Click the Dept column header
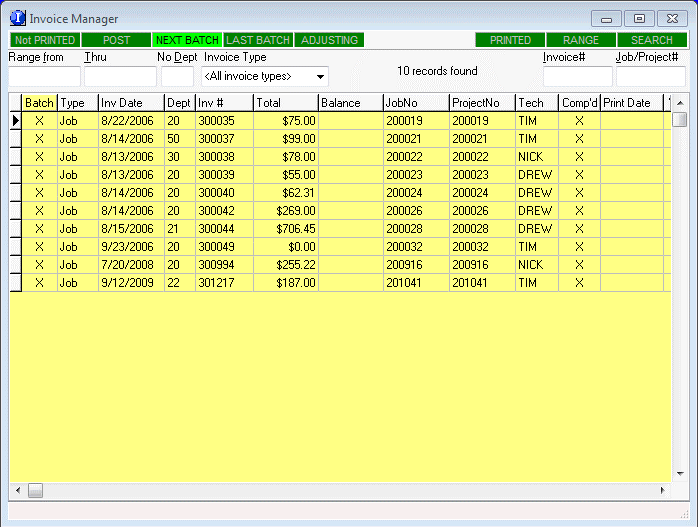 click(x=179, y=103)
